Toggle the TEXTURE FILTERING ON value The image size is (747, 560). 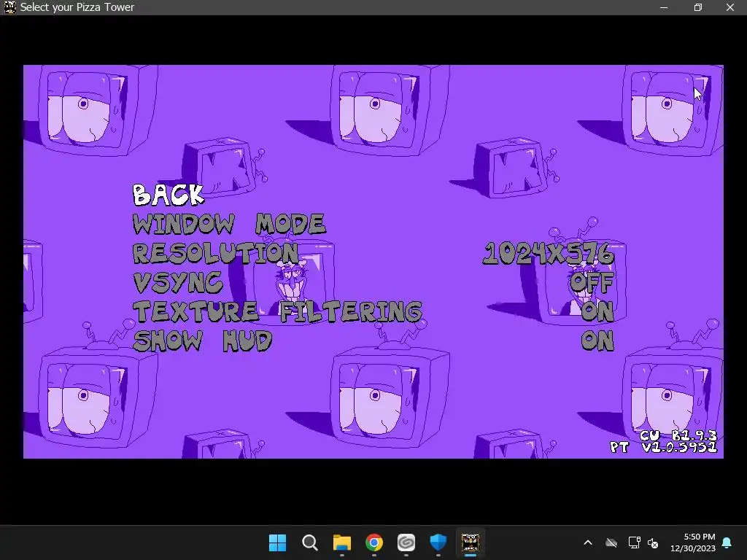tap(597, 311)
